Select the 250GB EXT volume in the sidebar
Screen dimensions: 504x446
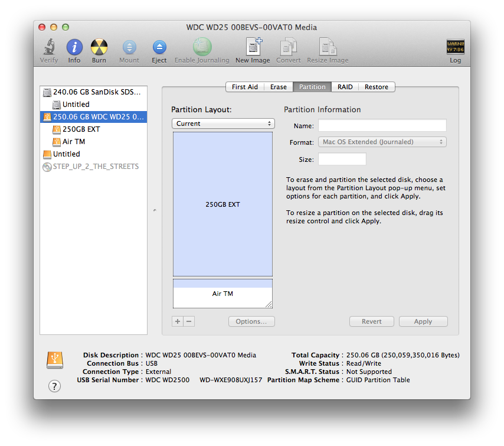tap(93, 129)
